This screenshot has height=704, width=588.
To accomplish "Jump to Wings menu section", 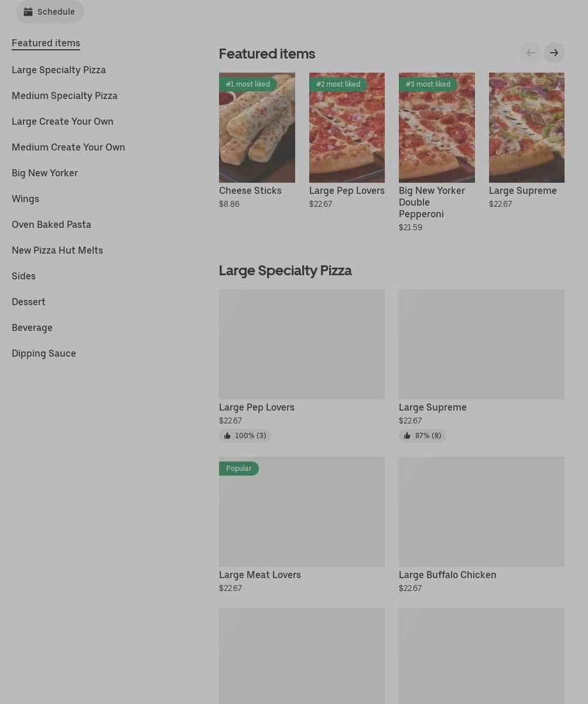I will pos(25,199).
